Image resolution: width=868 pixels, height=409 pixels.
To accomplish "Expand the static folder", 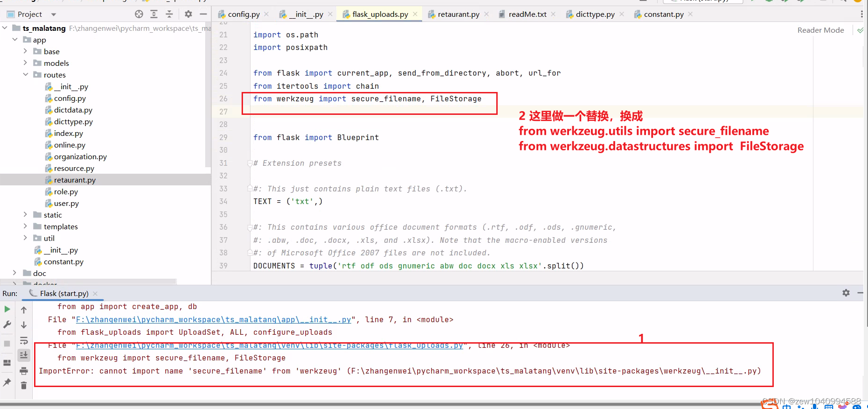I will tap(26, 215).
